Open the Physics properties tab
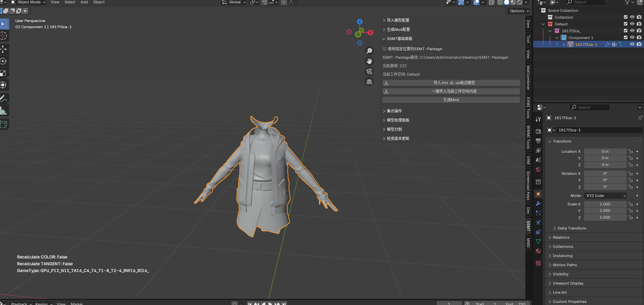Image resolution: width=644 pixels, height=305 pixels. click(538, 222)
